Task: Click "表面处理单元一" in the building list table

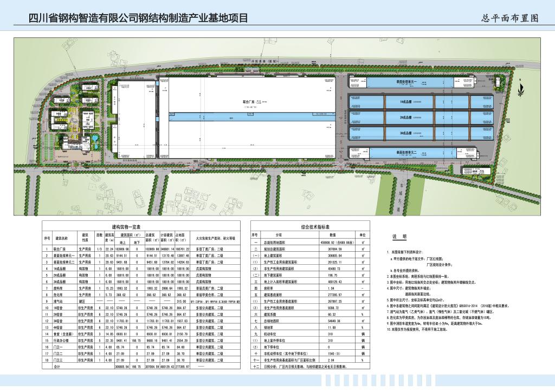Action: click(63, 256)
